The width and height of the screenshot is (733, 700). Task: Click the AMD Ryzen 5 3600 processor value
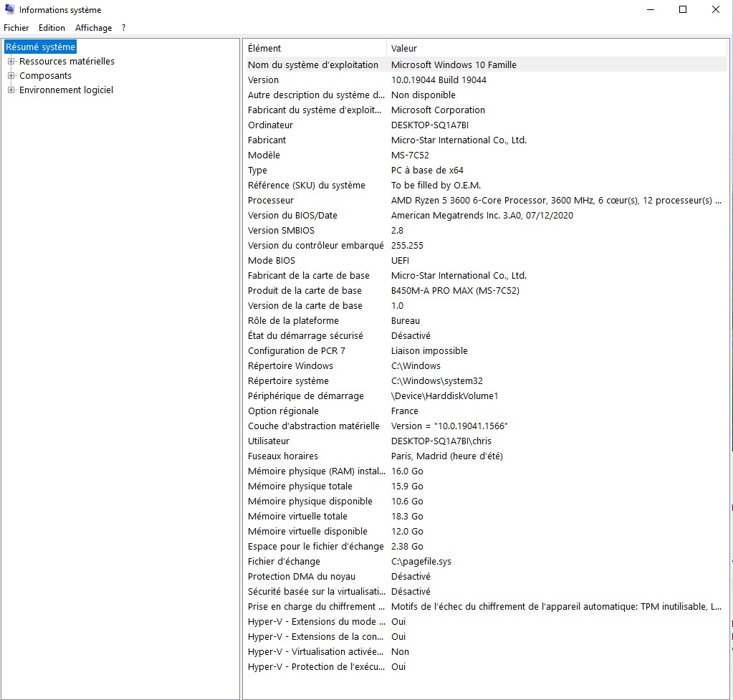[x=556, y=200]
